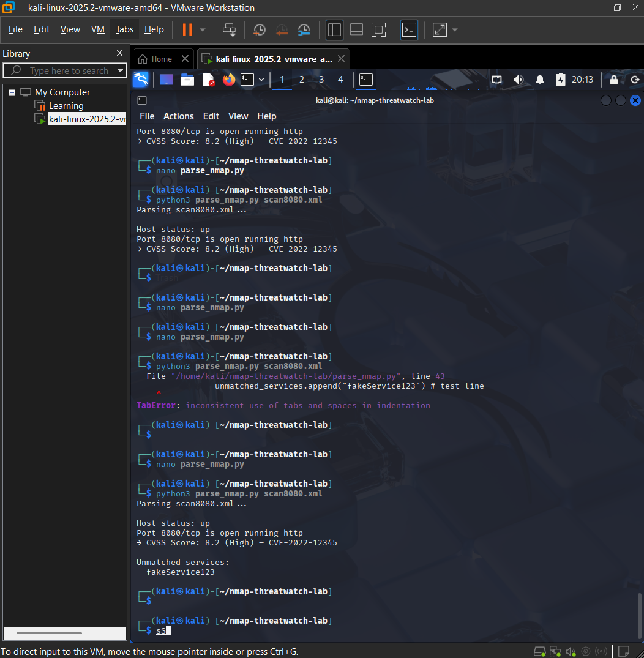Take a snapshot of this VM
The height and width of the screenshot is (658, 644).
click(260, 29)
